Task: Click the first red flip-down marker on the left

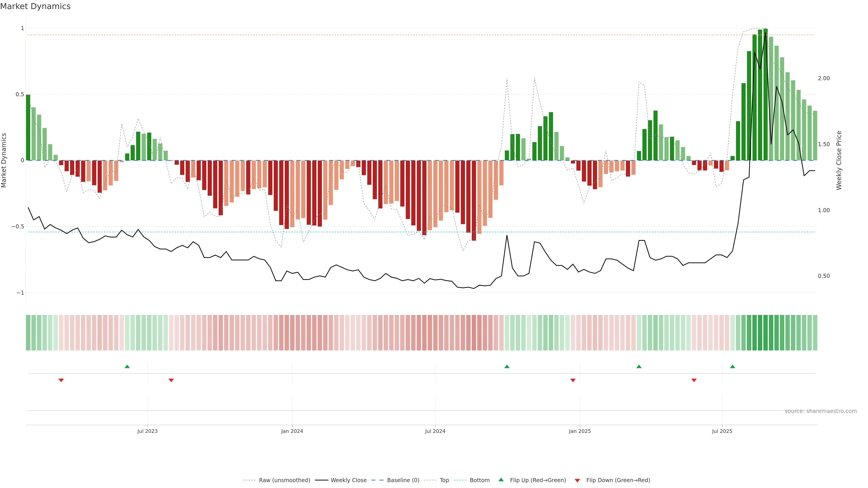Action: [61, 380]
